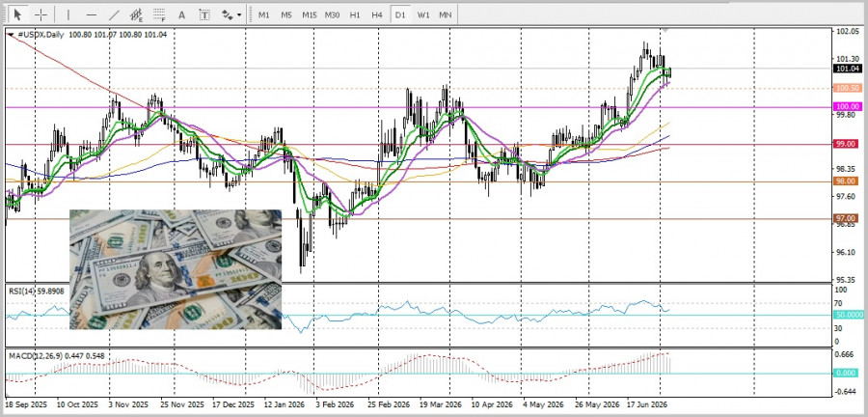Click the M15 timeframe button
Viewport: 868px width, 417px height.
[x=309, y=14]
